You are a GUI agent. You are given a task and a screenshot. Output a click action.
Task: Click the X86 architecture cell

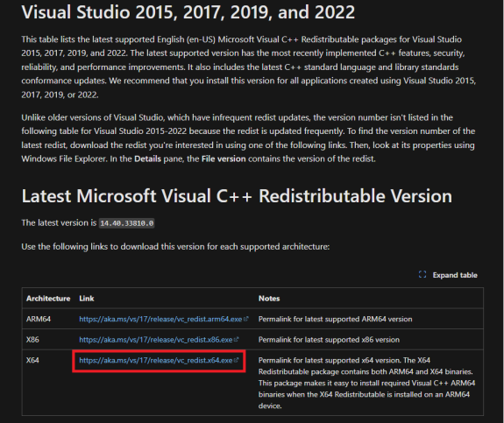click(32, 340)
